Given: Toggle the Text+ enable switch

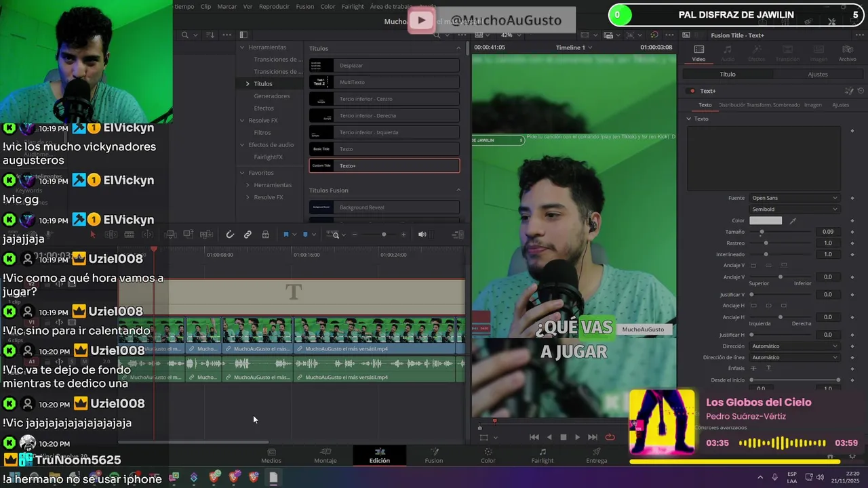Looking at the screenshot, I should [692, 91].
